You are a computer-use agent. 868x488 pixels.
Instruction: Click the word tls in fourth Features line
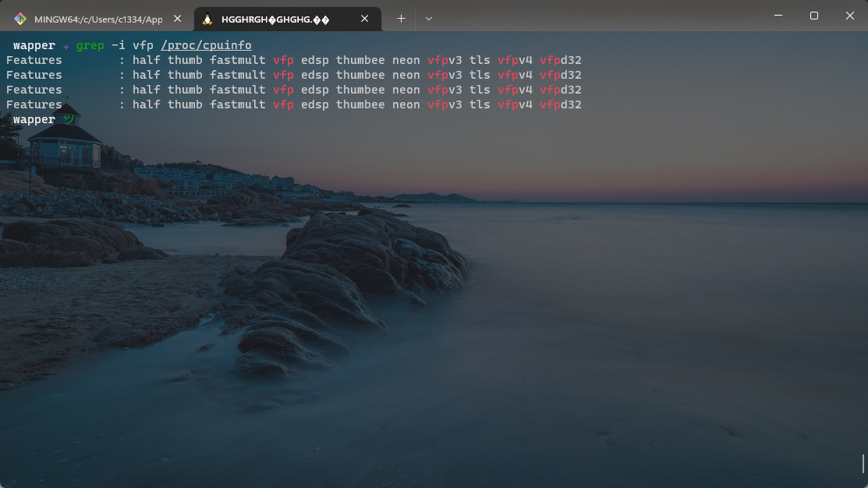(480, 104)
